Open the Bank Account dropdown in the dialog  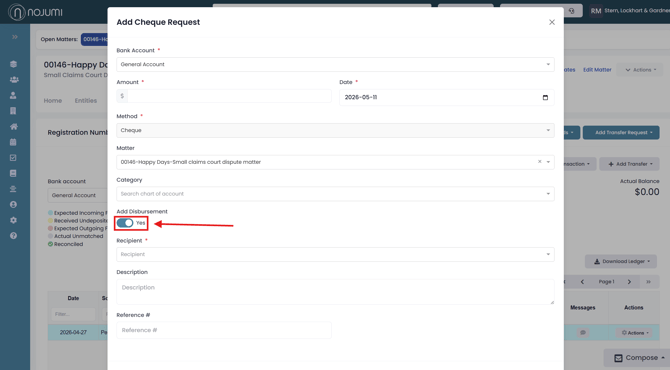[x=335, y=65]
